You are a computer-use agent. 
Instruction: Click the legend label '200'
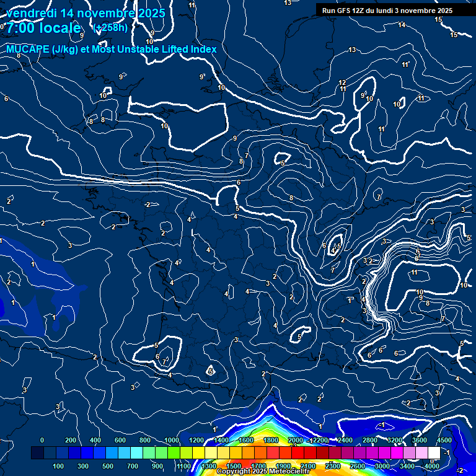point(71,440)
